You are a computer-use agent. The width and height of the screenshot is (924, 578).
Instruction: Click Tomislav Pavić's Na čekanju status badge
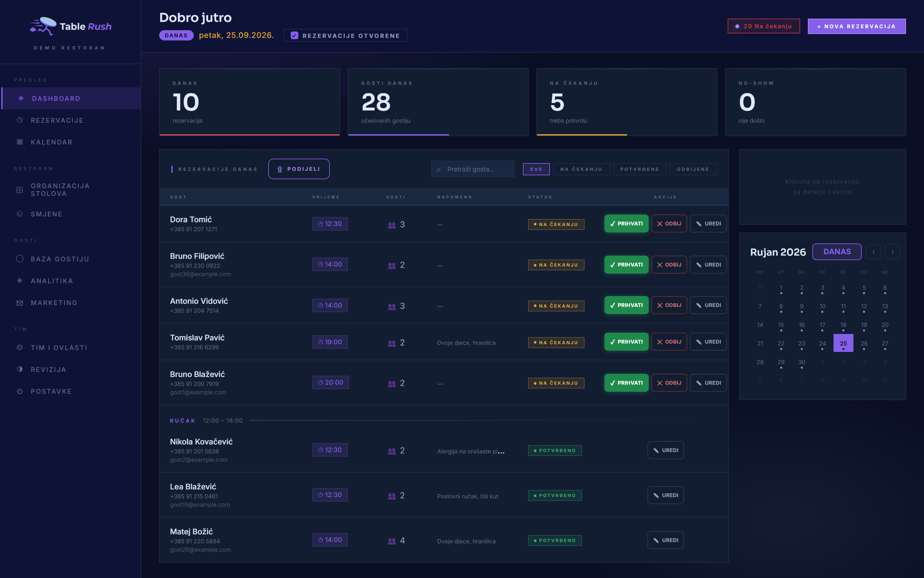point(556,343)
